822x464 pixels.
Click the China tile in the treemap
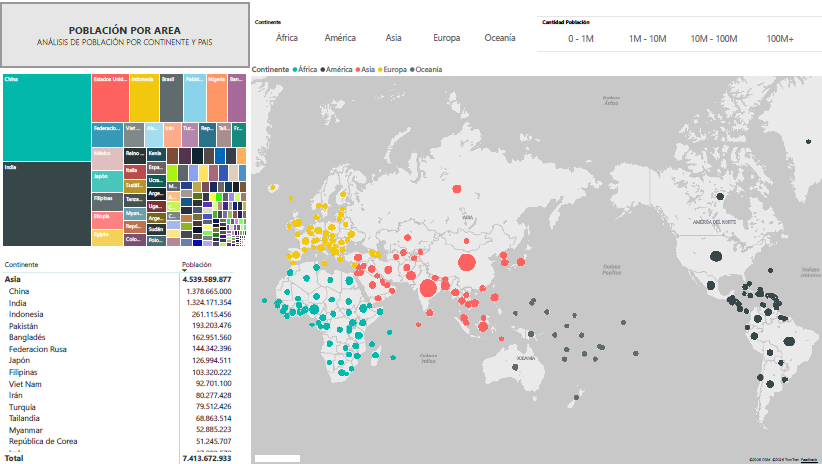(x=47, y=117)
